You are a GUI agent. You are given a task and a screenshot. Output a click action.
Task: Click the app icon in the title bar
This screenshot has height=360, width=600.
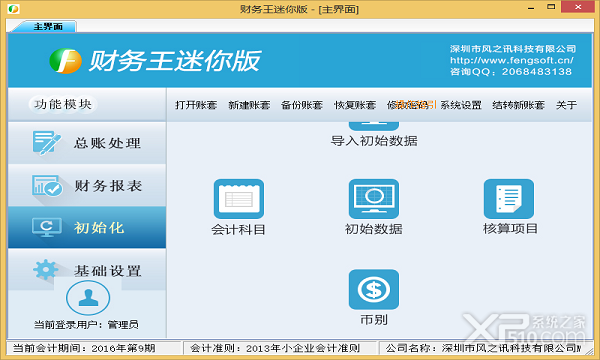(14, 8)
